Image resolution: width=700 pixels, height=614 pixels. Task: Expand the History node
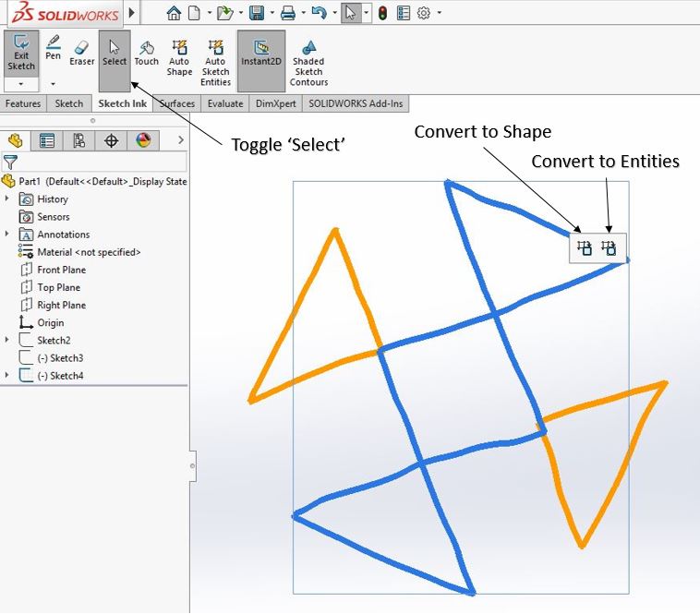pyautogui.click(x=6, y=198)
